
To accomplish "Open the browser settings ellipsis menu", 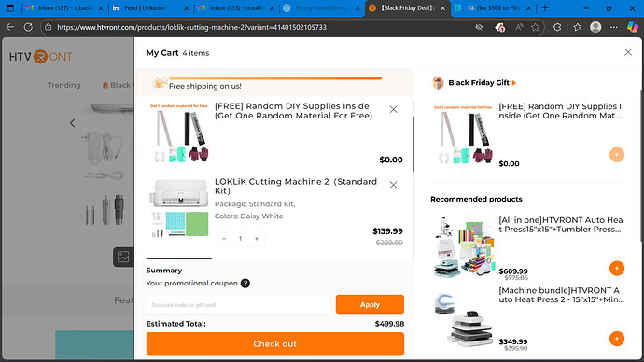I will (x=613, y=27).
